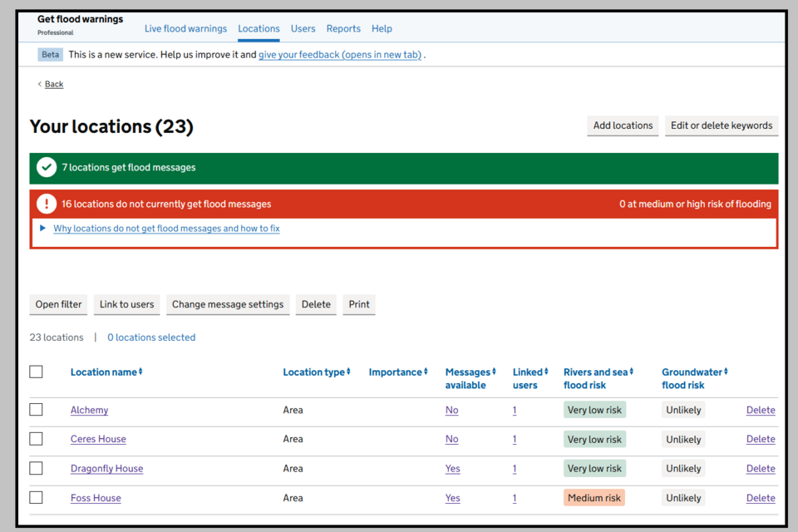Viewport: 798px width, 532px height.
Task: Toggle the select-all locations checkbox
Action: (x=36, y=372)
